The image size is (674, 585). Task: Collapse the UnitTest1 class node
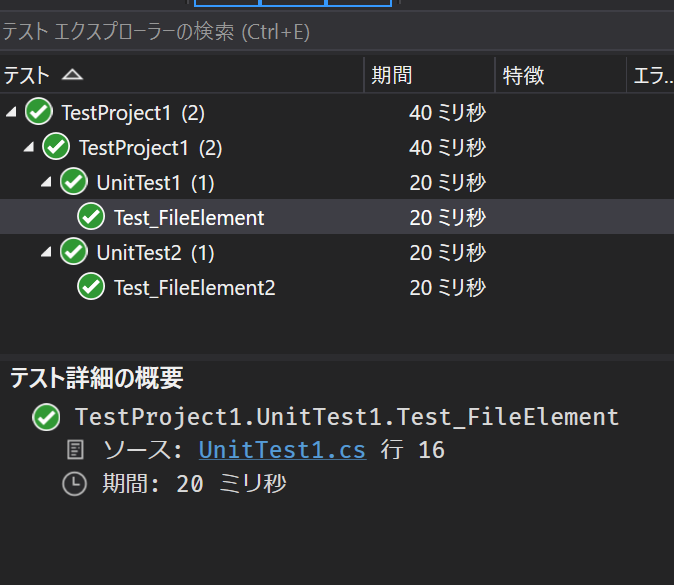(x=46, y=182)
